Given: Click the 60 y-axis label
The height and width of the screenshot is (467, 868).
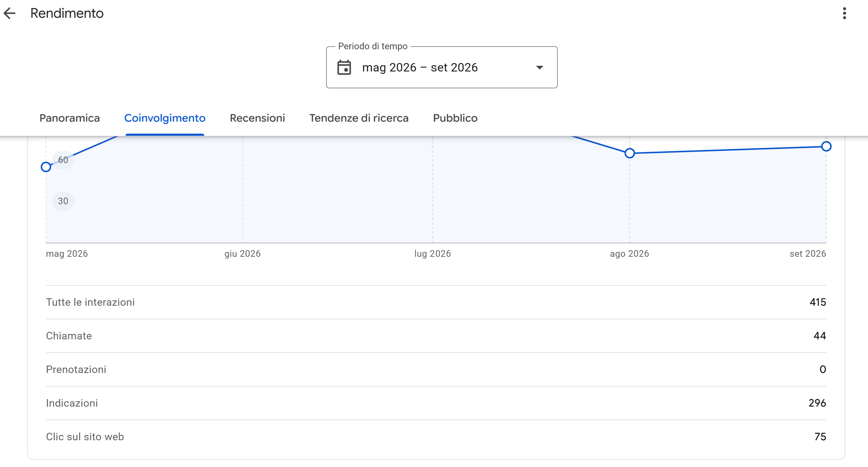Looking at the screenshot, I should (63, 160).
